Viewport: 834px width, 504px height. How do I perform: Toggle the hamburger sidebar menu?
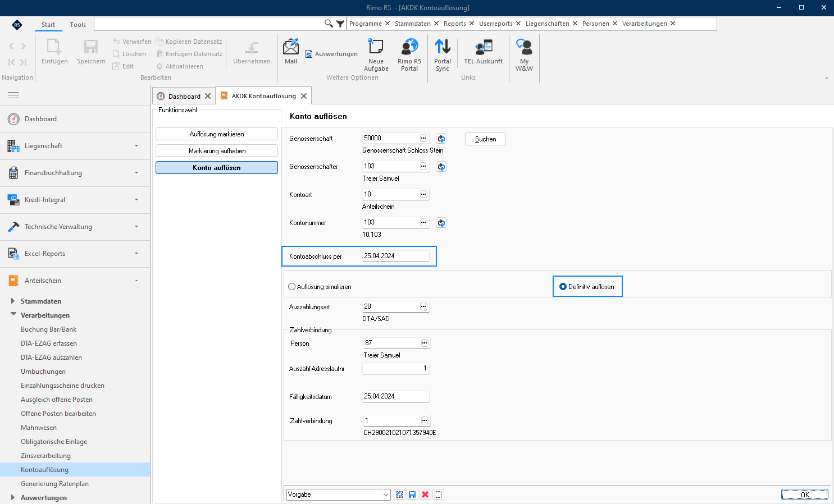pos(13,95)
